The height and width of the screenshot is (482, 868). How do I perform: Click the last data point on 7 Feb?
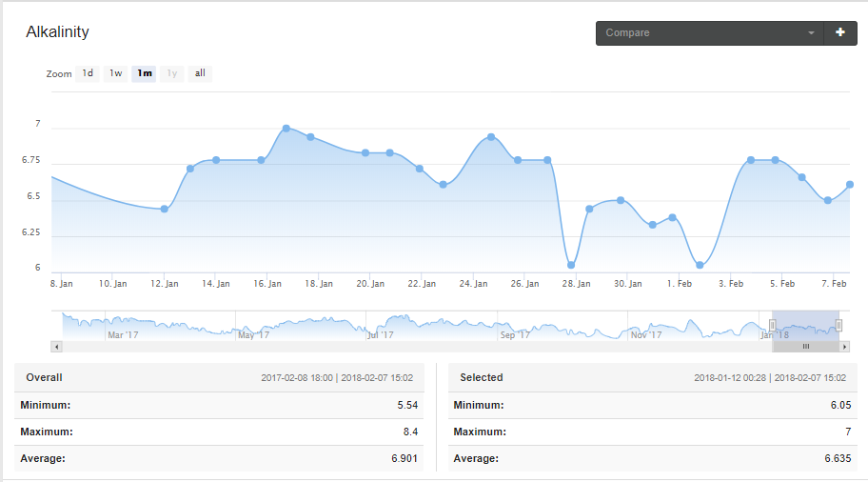pyautogui.click(x=850, y=185)
